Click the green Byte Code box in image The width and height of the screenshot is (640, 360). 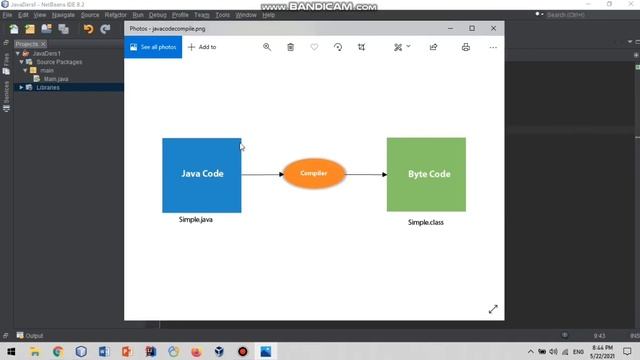pos(426,174)
